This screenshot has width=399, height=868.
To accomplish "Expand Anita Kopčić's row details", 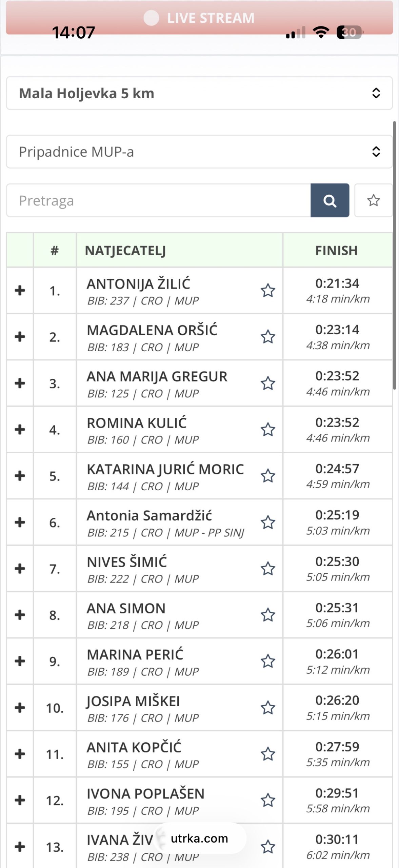I will click(20, 754).
